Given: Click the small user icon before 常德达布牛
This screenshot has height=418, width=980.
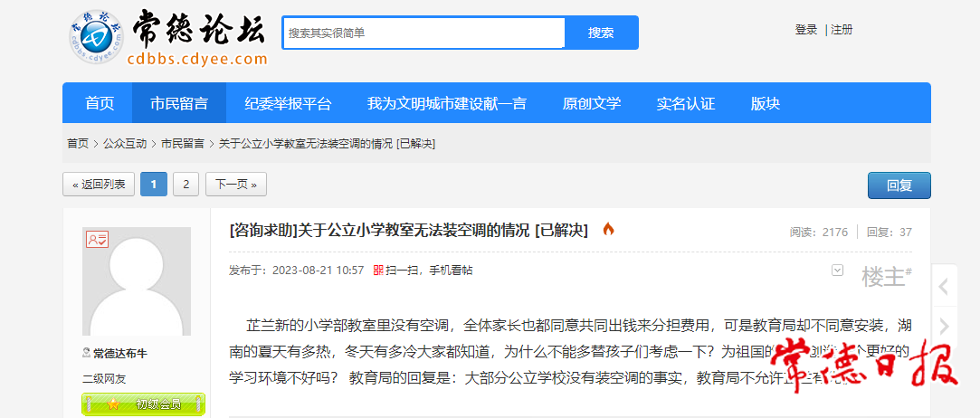Looking at the screenshot, I should click(87, 354).
